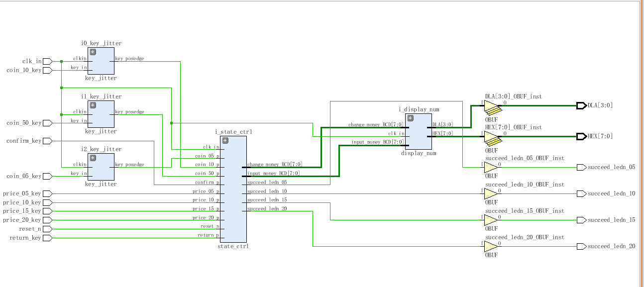Click the succeed_ledn_15 output port symbol

[x=581, y=220]
